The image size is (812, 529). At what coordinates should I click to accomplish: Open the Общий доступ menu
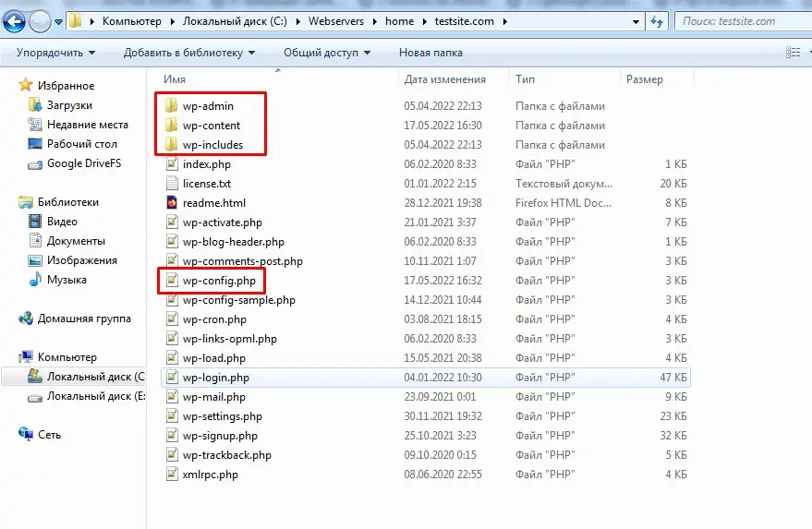(x=327, y=53)
